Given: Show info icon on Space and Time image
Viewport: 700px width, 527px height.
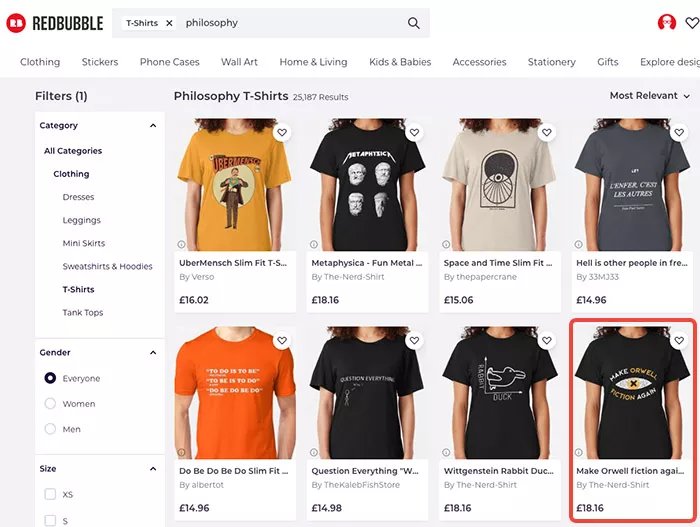Looking at the screenshot, I should click(446, 244).
